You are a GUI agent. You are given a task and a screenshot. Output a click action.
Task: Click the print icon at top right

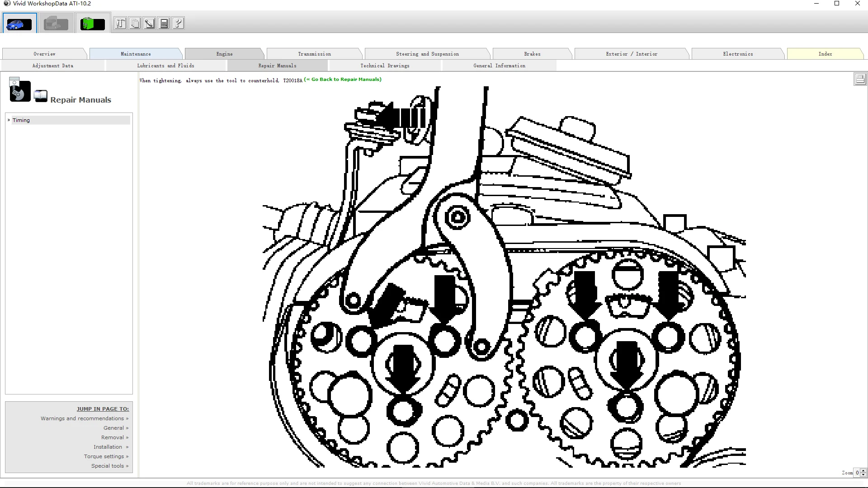860,79
